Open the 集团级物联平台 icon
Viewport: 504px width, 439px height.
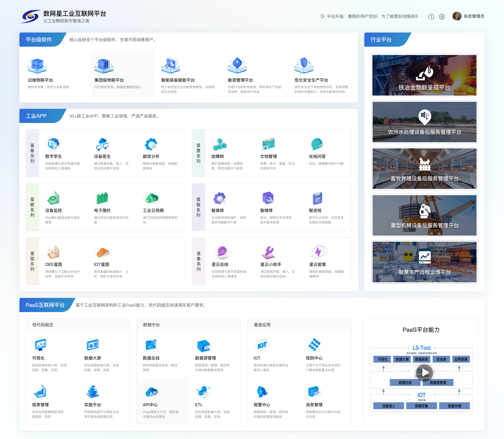(x=104, y=66)
